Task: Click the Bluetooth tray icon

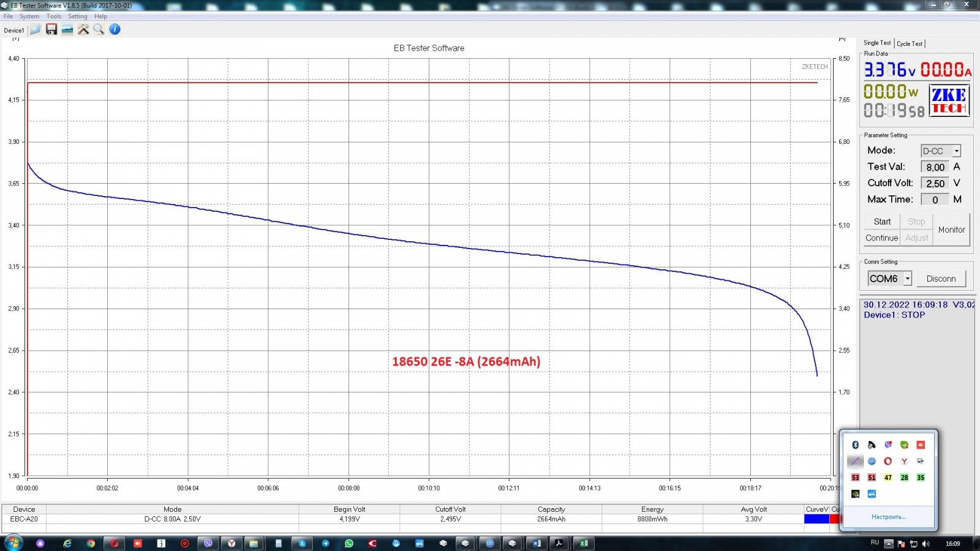Action: (856, 445)
